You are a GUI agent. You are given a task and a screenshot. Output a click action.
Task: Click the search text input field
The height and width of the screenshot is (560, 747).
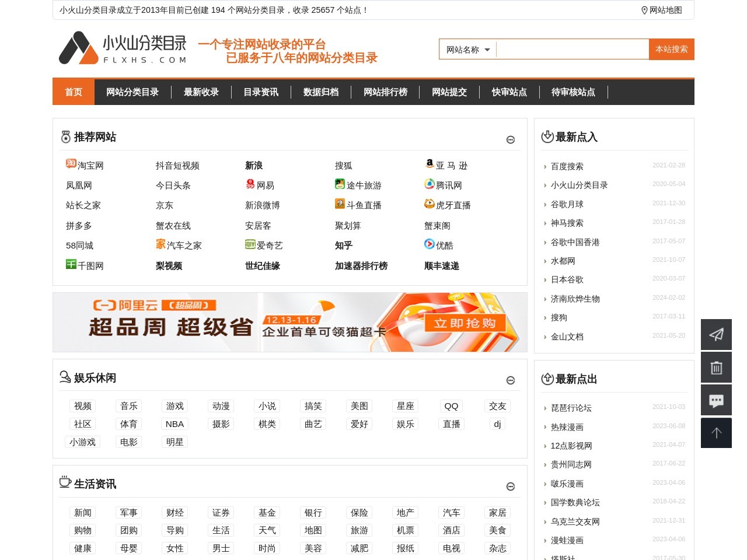(x=572, y=50)
